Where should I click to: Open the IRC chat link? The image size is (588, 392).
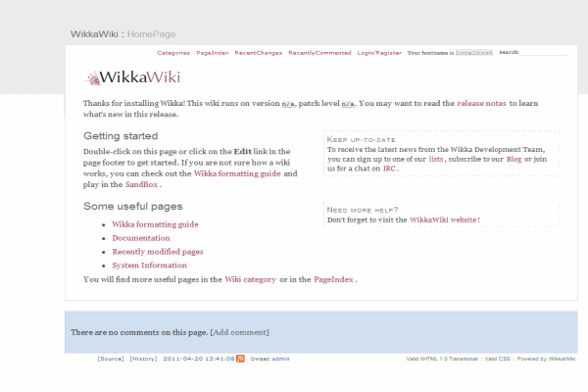[x=389, y=169]
